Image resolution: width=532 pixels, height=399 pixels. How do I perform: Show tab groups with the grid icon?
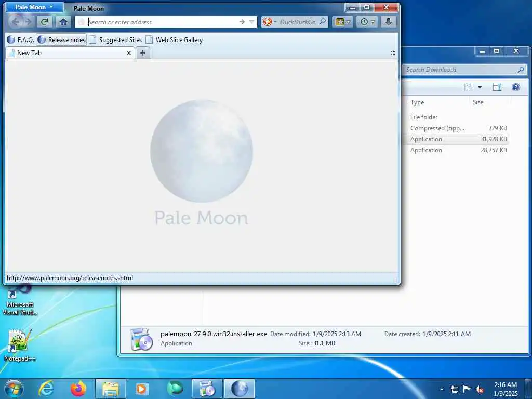393,53
